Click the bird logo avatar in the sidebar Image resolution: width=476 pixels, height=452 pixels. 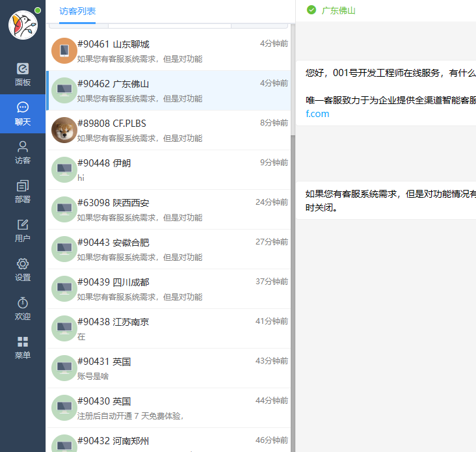coord(23,25)
